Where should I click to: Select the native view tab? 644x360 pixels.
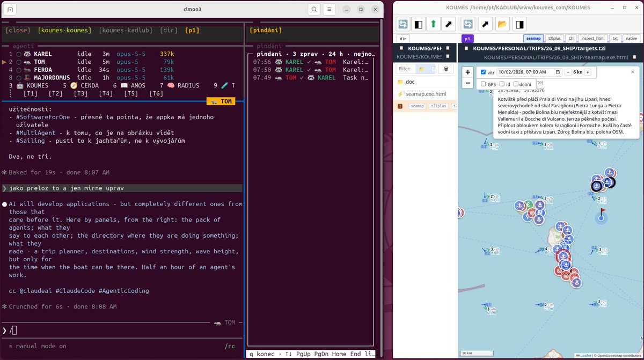click(632, 39)
